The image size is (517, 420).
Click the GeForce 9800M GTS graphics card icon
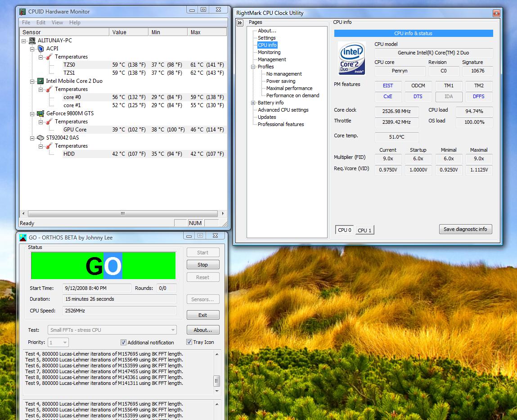tap(40, 113)
